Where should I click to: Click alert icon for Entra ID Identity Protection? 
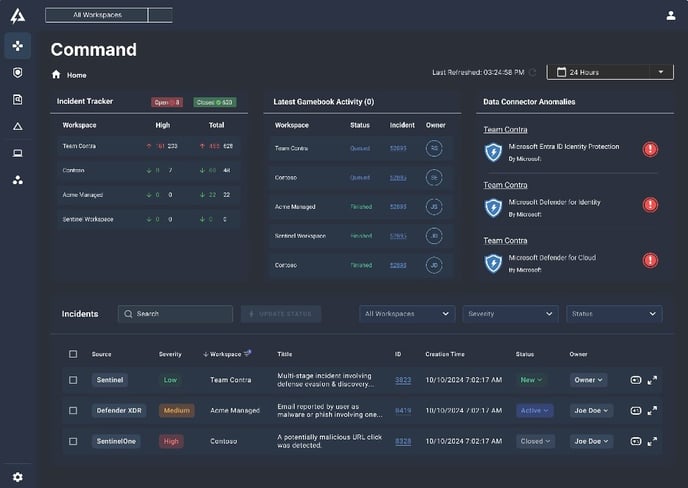[650, 149]
